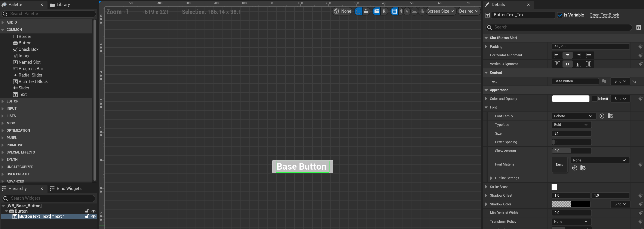Expand the AUDIO palette category
The height and width of the screenshot is (229, 644).
tap(3, 22)
